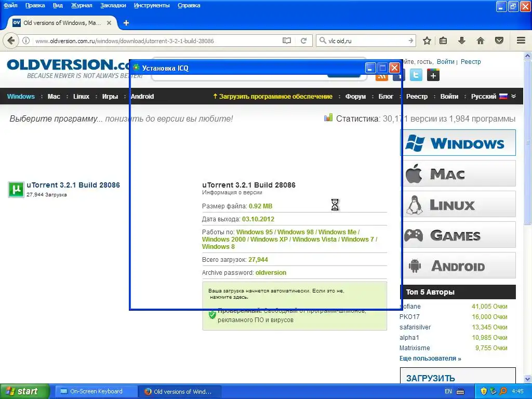Click uTorrent 3.2.1 Build 28086 title link on left
This screenshot has height=399, width=532.
point(73,185)
